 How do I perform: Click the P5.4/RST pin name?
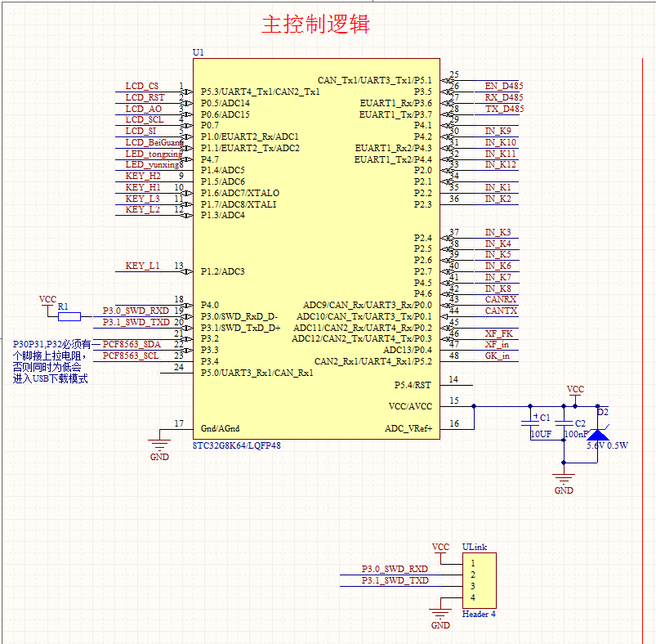coord(413,385)
